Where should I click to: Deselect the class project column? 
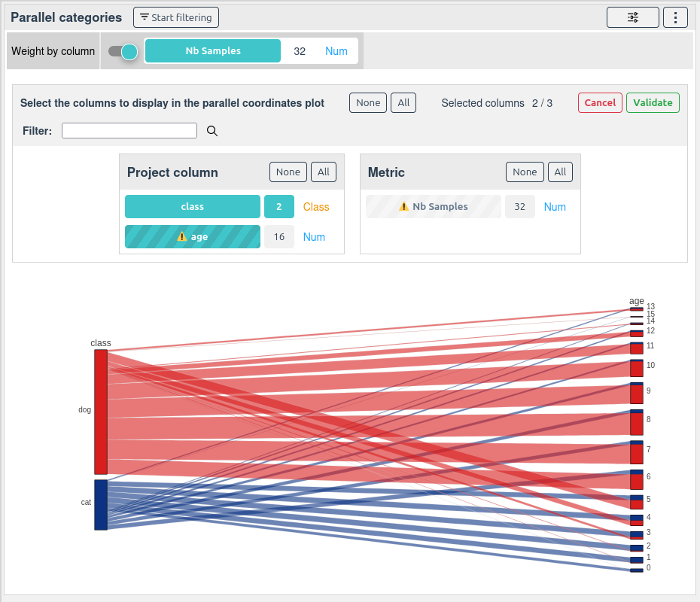(x=193, y=207)
